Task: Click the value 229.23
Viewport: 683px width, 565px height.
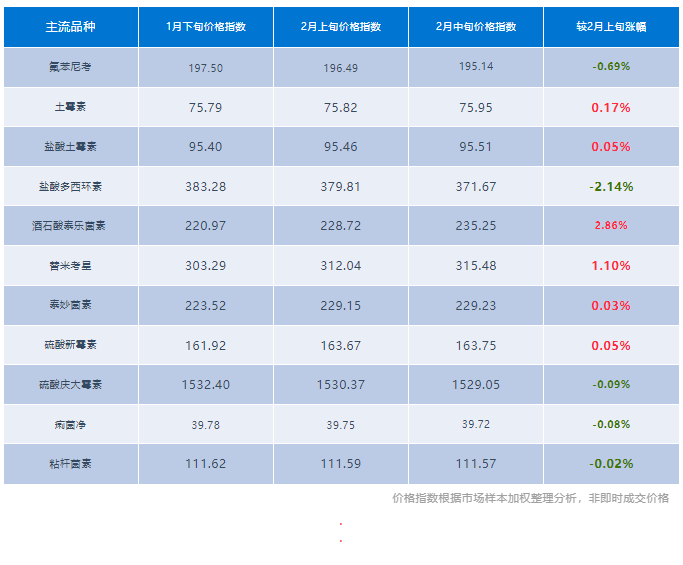Action: [476, 306]
